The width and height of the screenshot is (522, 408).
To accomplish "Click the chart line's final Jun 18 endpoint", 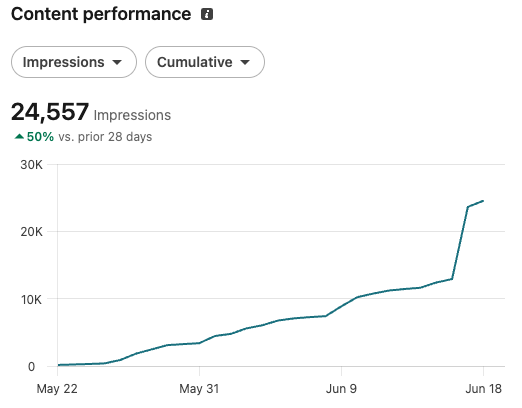I will click(483, 201).
